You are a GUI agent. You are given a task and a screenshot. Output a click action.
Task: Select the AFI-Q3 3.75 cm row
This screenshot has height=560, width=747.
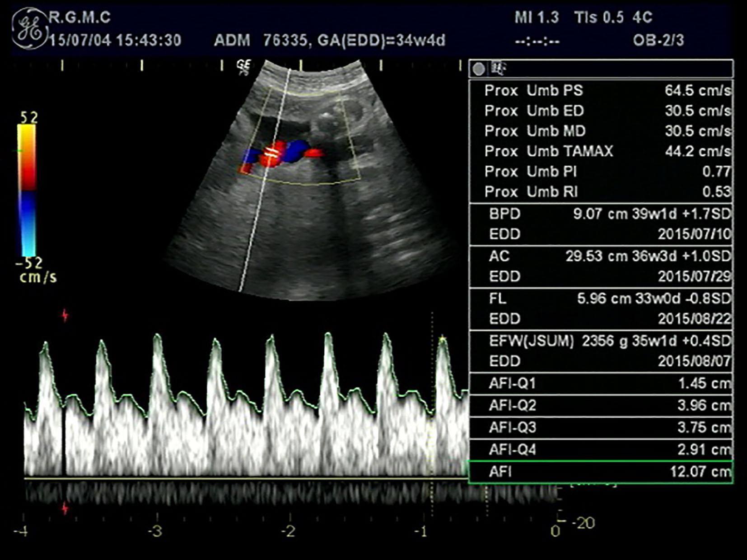click(601, 428)
